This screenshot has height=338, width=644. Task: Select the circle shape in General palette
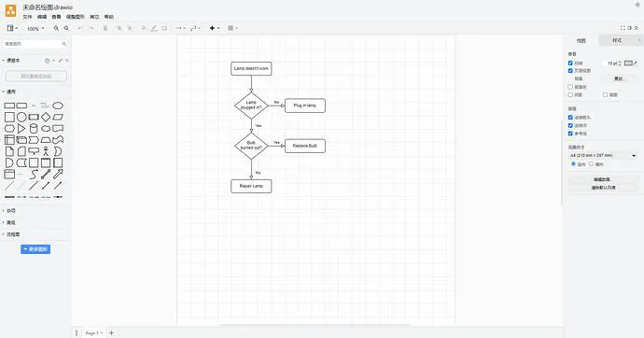point(21,117)
